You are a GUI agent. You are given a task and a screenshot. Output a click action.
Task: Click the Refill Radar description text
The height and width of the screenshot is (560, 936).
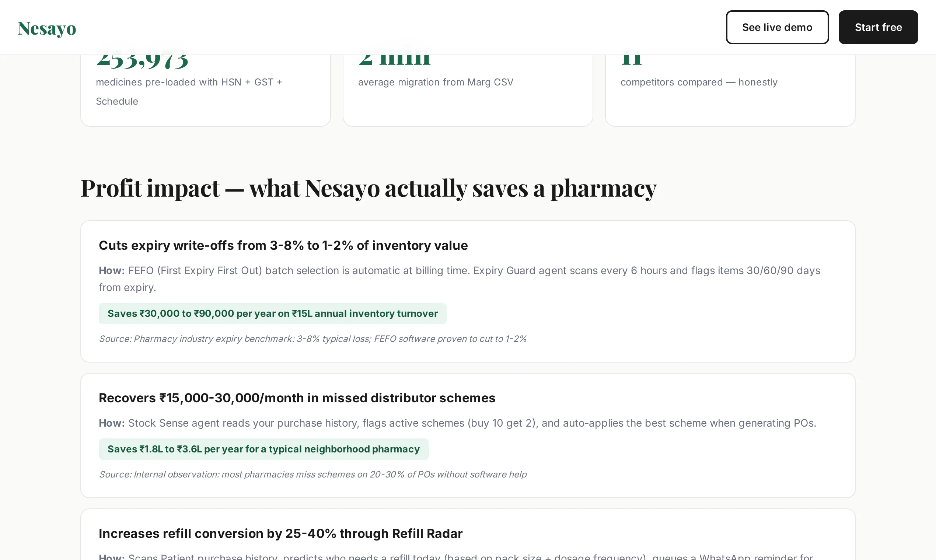(456, 556)
